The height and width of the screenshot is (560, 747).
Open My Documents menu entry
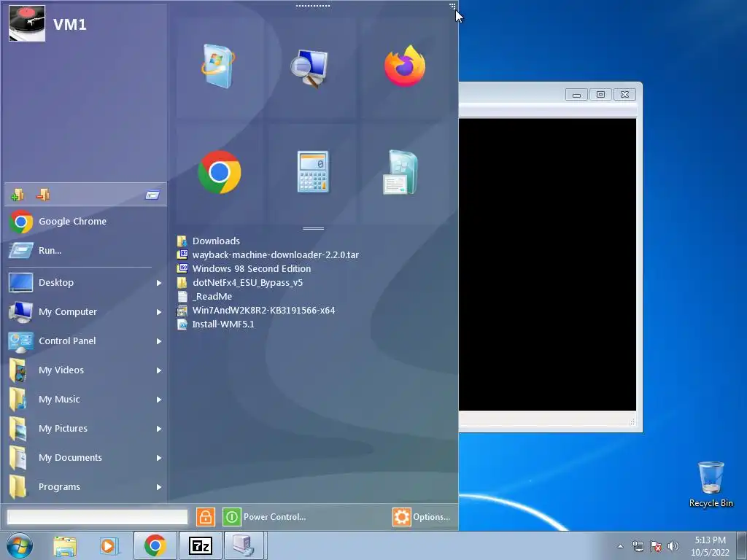[x=85, y=458]
